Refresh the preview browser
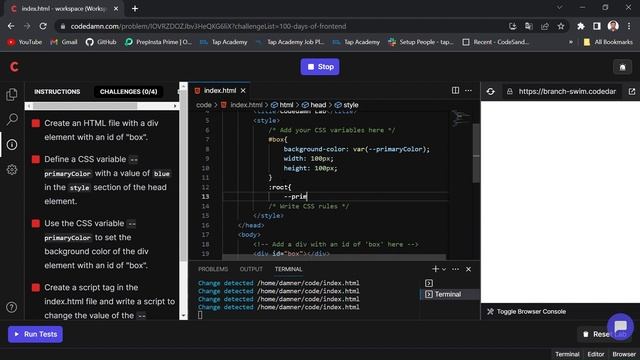The image size is (640, 360). tap(491, 91)
